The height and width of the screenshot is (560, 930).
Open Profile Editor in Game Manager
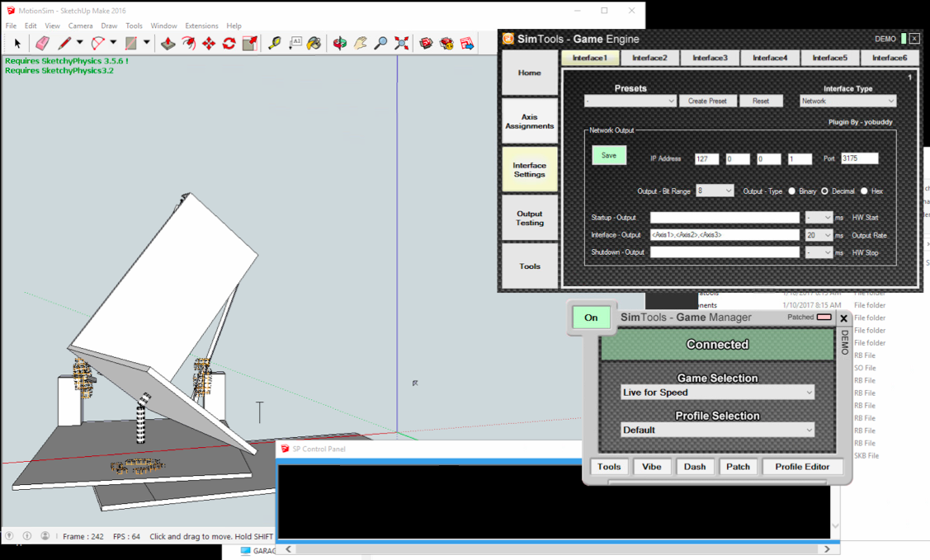[802, 467]
